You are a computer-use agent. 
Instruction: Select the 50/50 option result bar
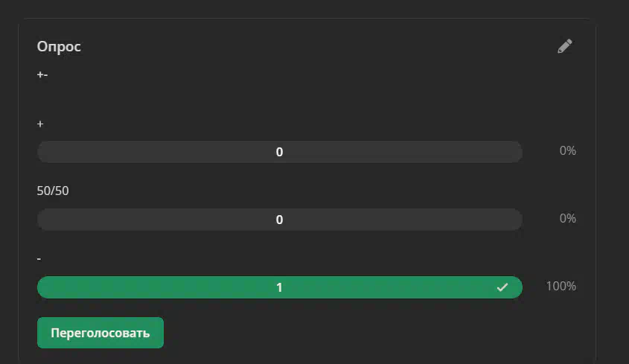tap(280, 220)
